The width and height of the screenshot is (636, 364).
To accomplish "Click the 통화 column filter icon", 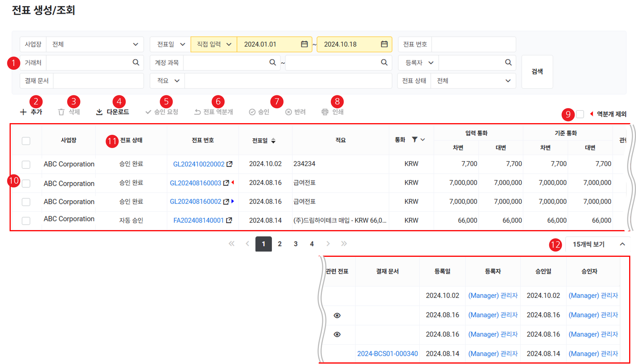I will tap(415, 140).
